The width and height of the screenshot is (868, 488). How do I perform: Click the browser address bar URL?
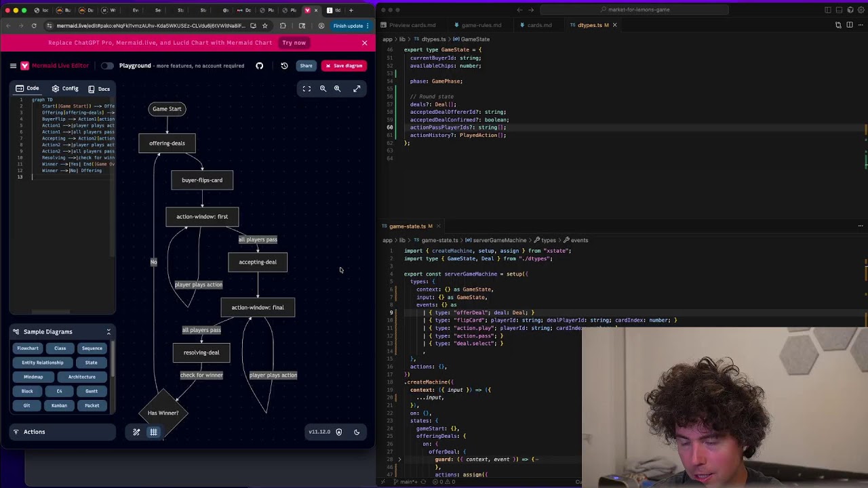coord(151,26)
